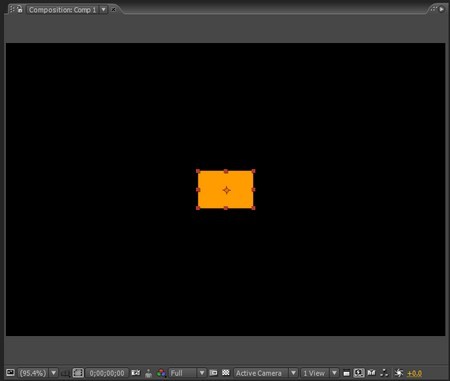This screenshot has height=381, width=450.
Task: Toggle mask and shape path visibility
Action: (78, 373)
